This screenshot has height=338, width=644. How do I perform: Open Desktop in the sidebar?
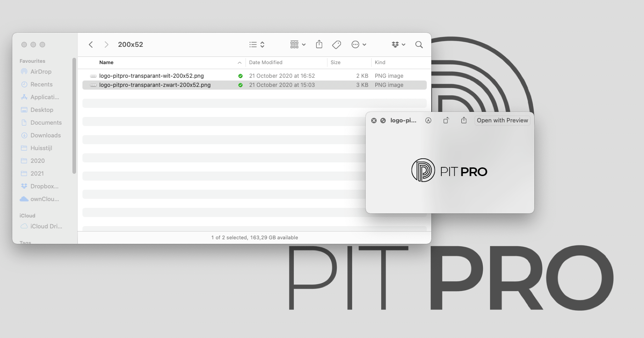coord(42,110)
